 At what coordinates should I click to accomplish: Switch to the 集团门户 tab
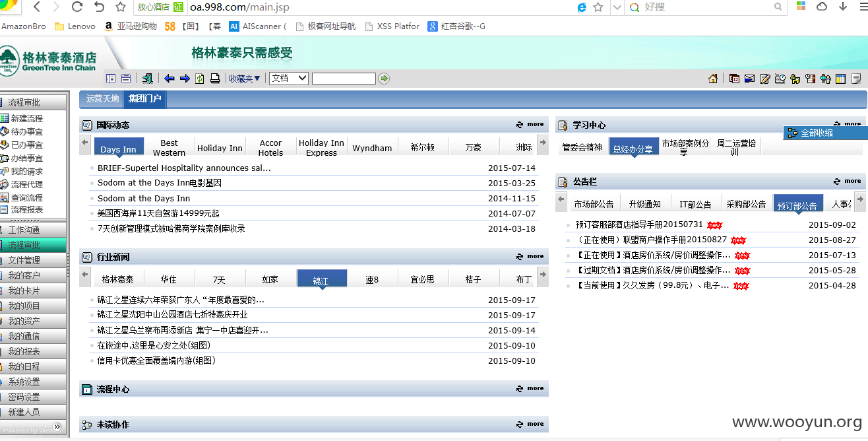point(145,98)
